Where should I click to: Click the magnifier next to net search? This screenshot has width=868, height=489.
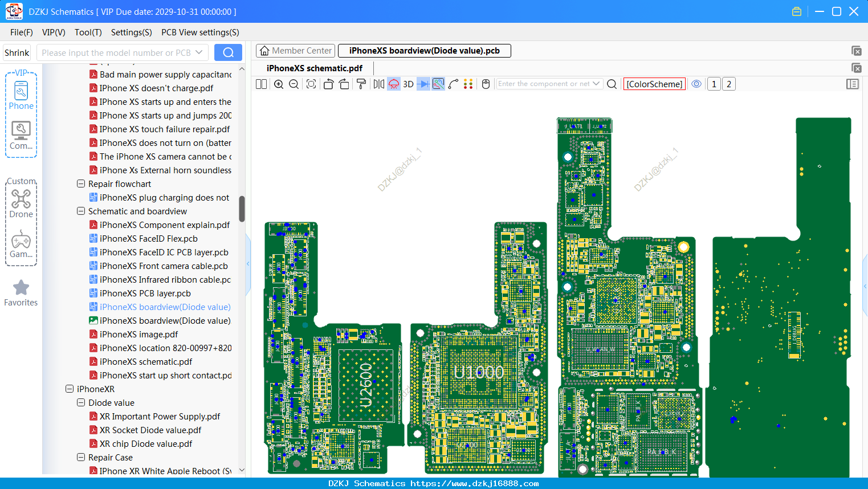click(612, 84)
